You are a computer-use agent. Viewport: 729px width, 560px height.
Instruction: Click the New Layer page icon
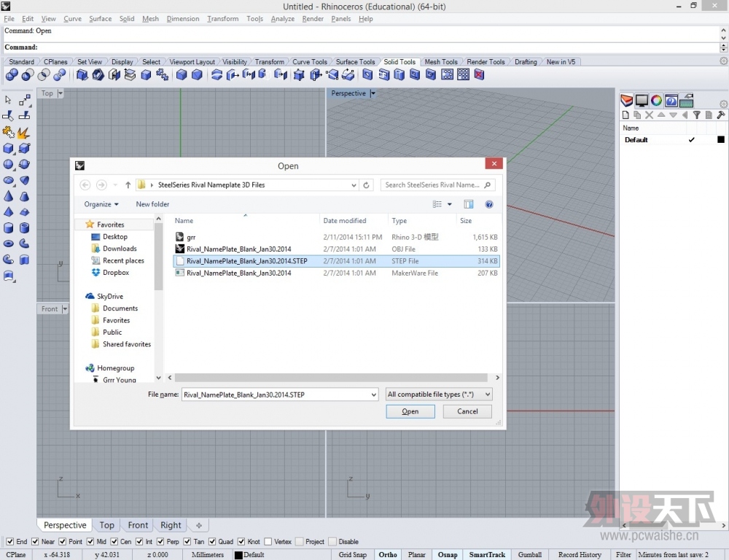click(625, 115)
